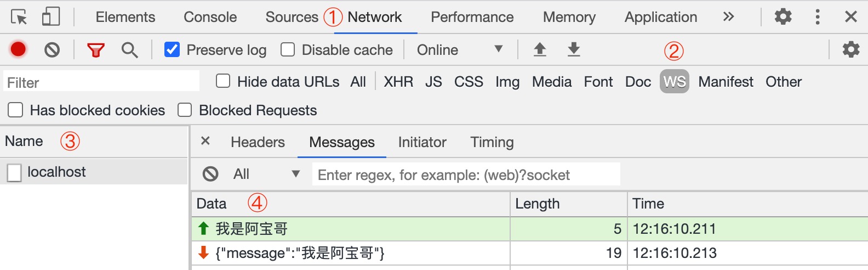Click the import HAR upload icon

tap(540, 49)
